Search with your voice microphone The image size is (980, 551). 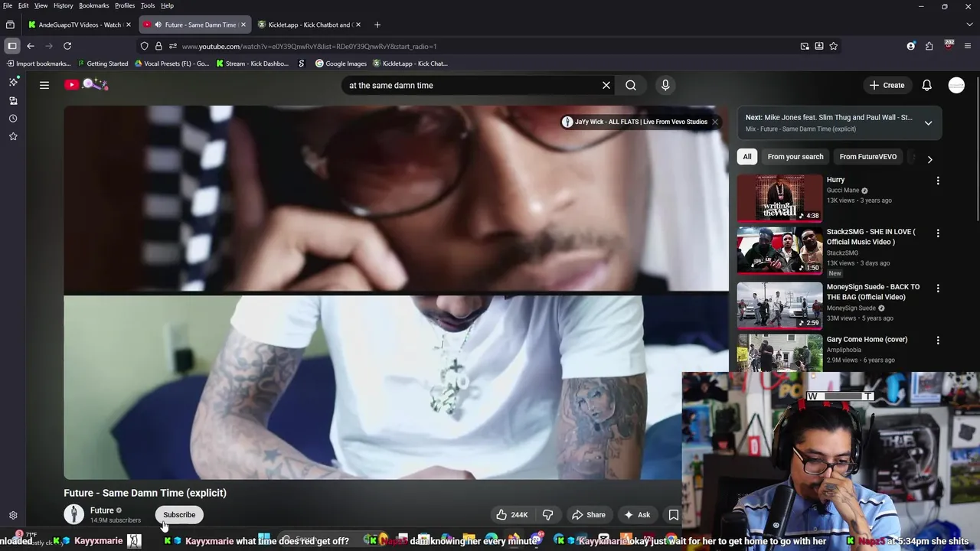pos(665,85)
